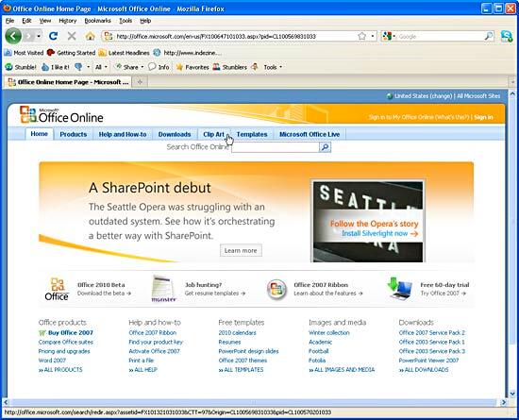Click the I like it! thumbs-up icon
519x420 pixels.
click(45, 67)
